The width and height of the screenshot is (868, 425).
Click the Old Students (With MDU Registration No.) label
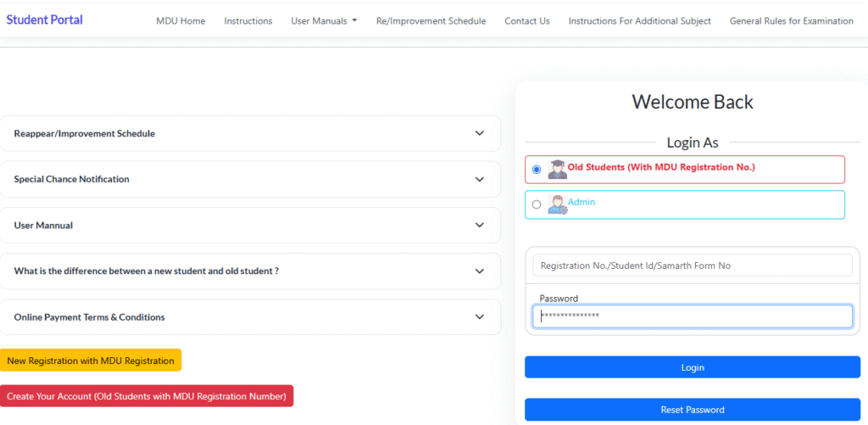point(661,167)
